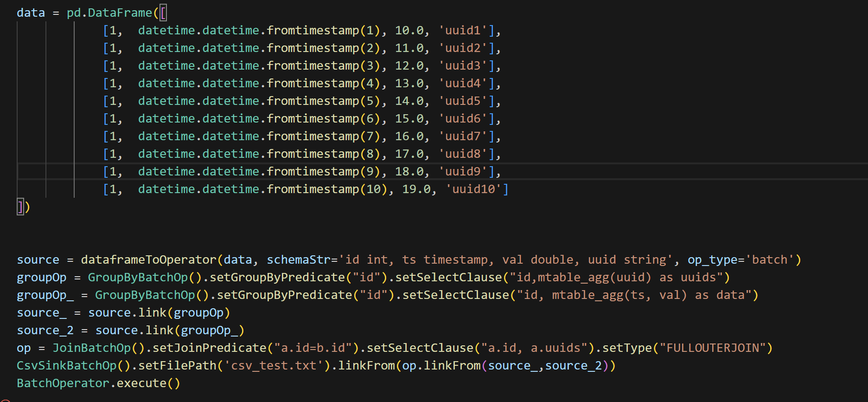Click "id, mtable_agg(ts, val) as data" string
This screenshot has height=402, width=868.
[x=634, y=295]
